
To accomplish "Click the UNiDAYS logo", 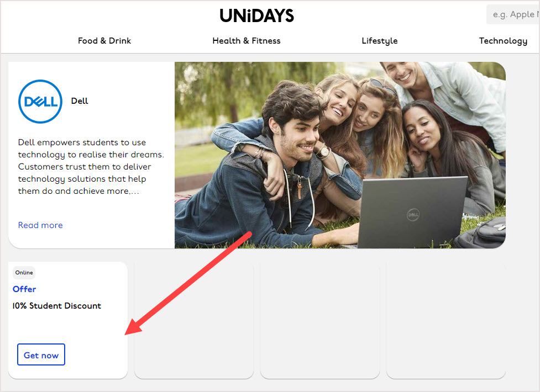I will [257, 15].
